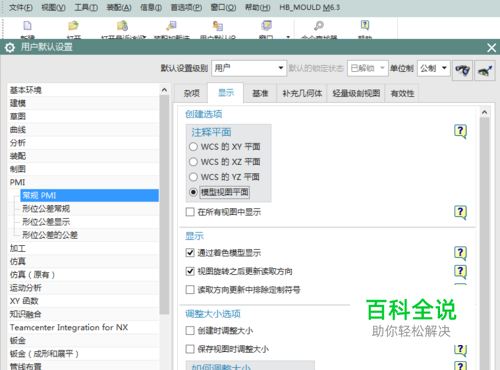
Task: Open help for 保存视图时调整大小
Action: pyautogui.click(x=460, y=350)
